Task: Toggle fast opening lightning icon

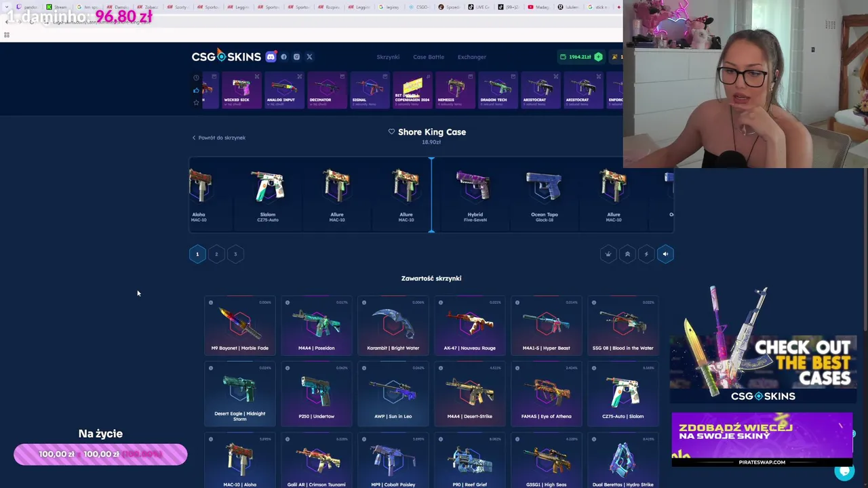Action: (646, 254)
